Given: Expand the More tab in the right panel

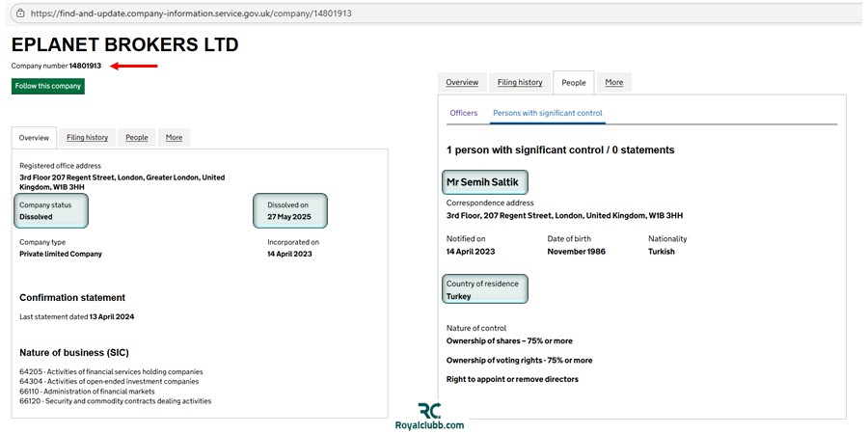Looking at the screenshot, I should pyautogui.click(x=613, y=83).
